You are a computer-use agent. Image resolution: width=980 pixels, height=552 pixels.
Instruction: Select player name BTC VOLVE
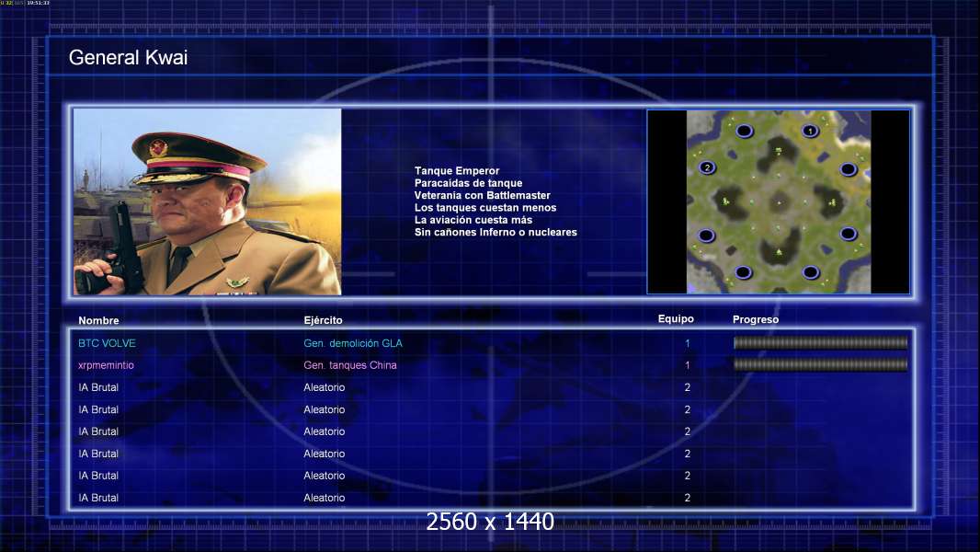pos(107,343)
